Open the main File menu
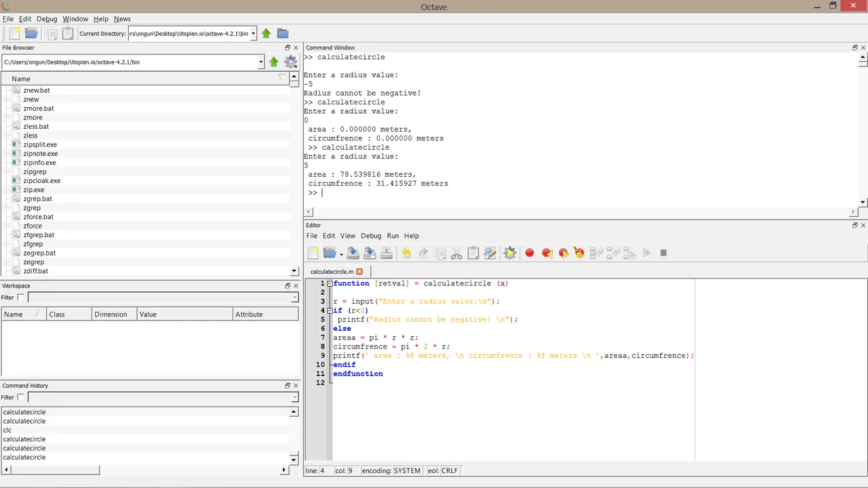Image resolution: width=868 pixels, height=488 pixels. (8, 19)
